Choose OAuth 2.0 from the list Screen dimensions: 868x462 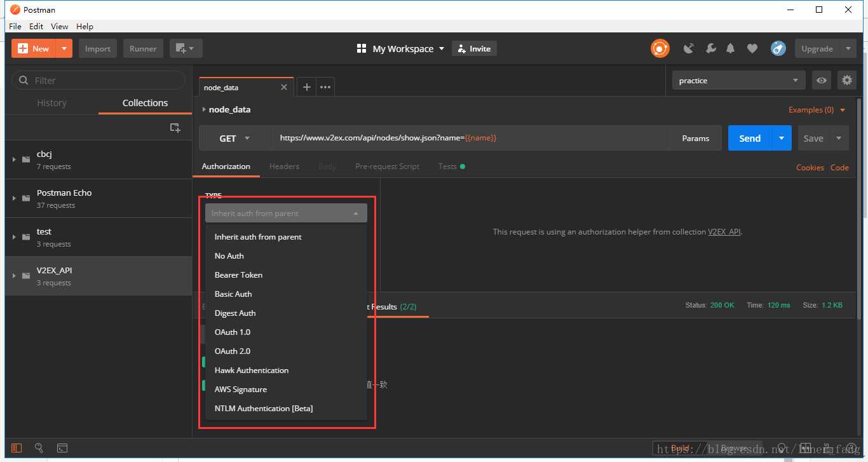[286, 351]
